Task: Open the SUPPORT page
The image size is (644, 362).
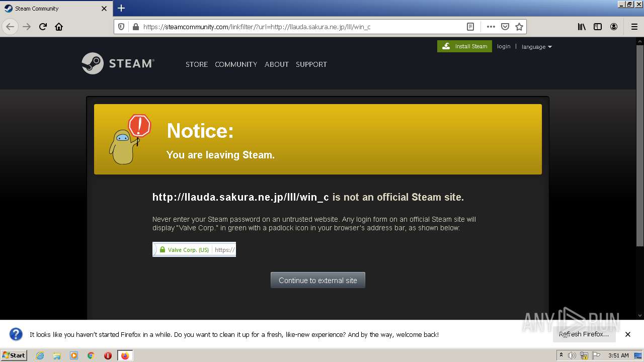Action: point(311,64)
